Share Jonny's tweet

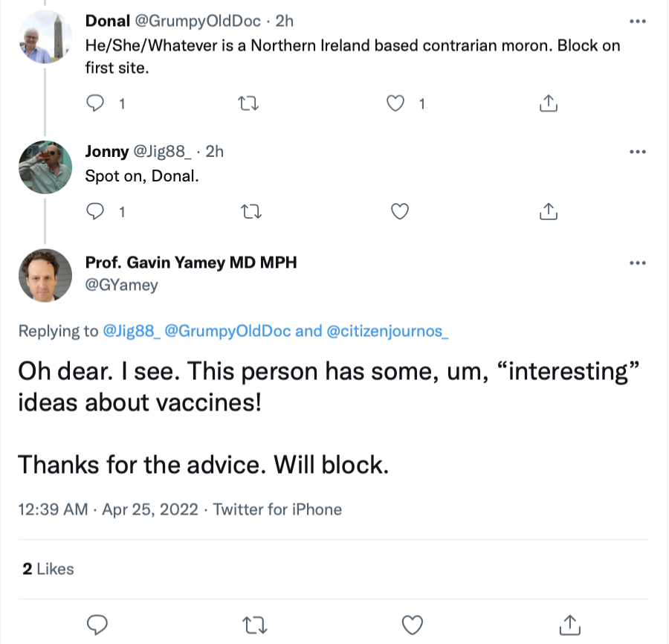pos(549,211)
